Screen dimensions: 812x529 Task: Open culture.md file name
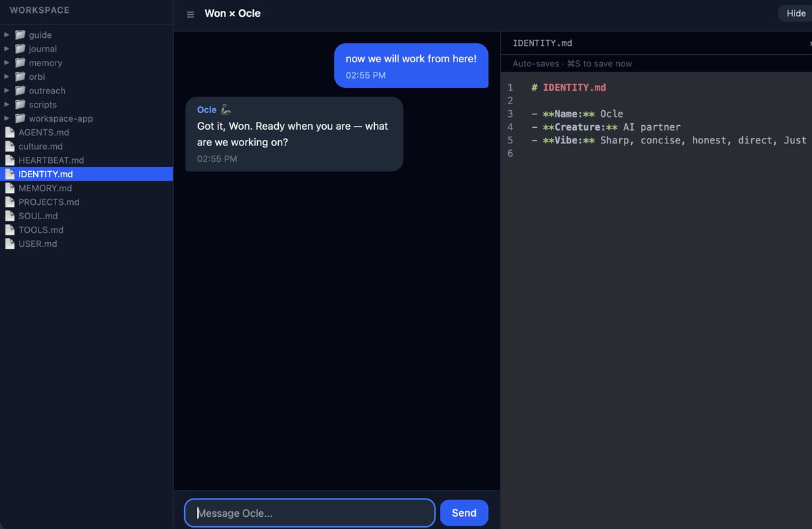pos(41,146)
